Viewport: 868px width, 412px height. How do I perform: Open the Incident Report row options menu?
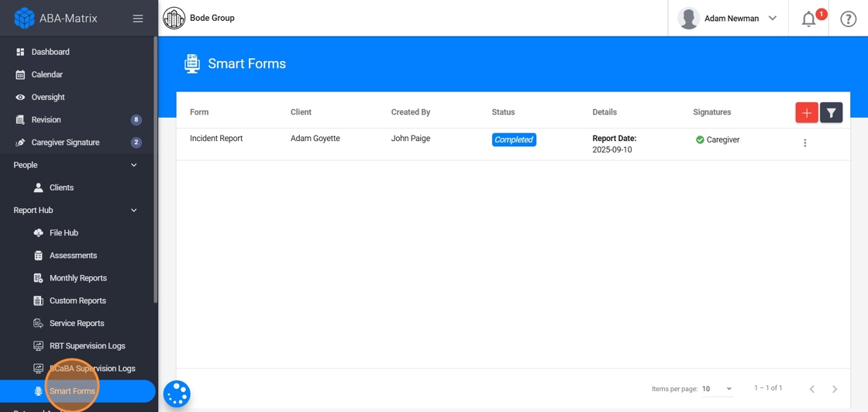[x=804, y=143]
